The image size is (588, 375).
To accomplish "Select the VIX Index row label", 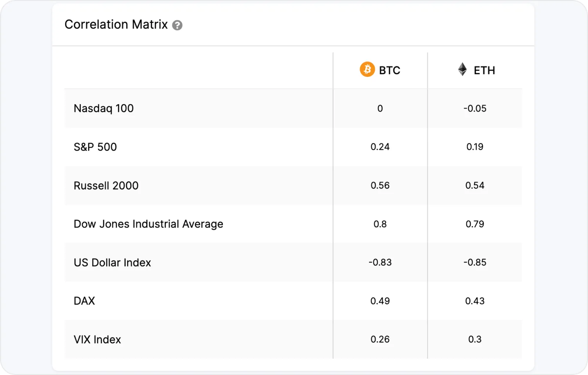I will pyautogui.click(x=97, y=339).
